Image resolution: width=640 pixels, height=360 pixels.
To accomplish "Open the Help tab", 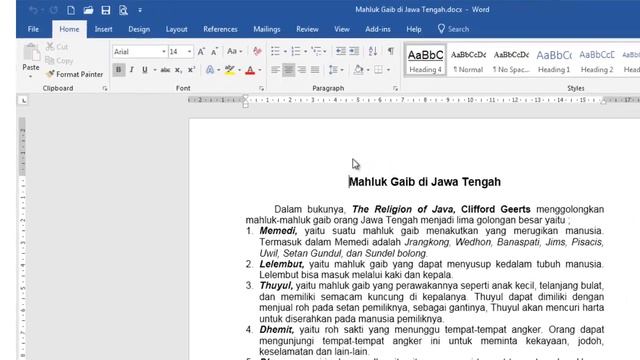I will [x=413, y=29].
